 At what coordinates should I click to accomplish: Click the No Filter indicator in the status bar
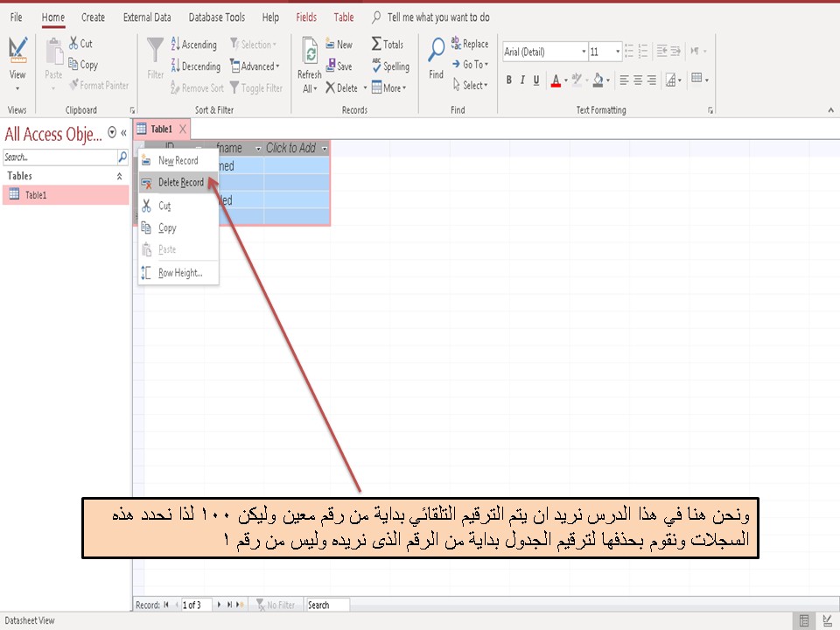pos(276,605)
